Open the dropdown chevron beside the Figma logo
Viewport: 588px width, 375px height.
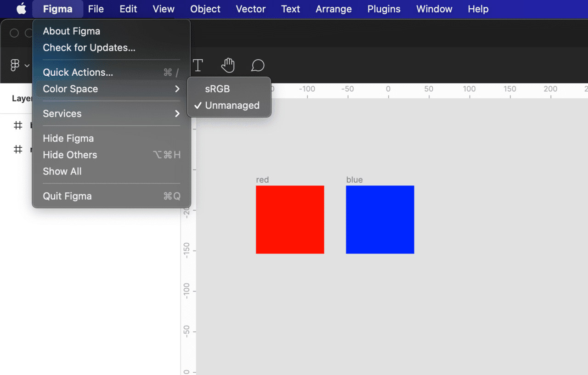click(x=27, y=66)
